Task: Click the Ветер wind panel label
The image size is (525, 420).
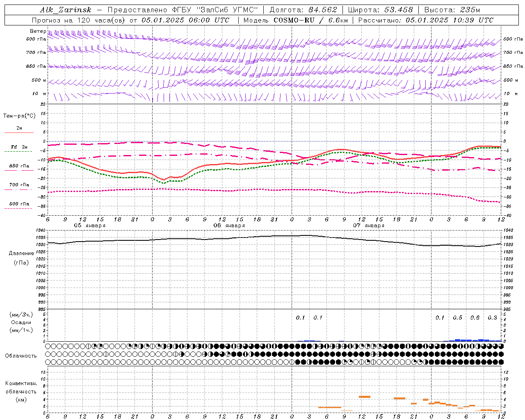Action: [38, 31]
